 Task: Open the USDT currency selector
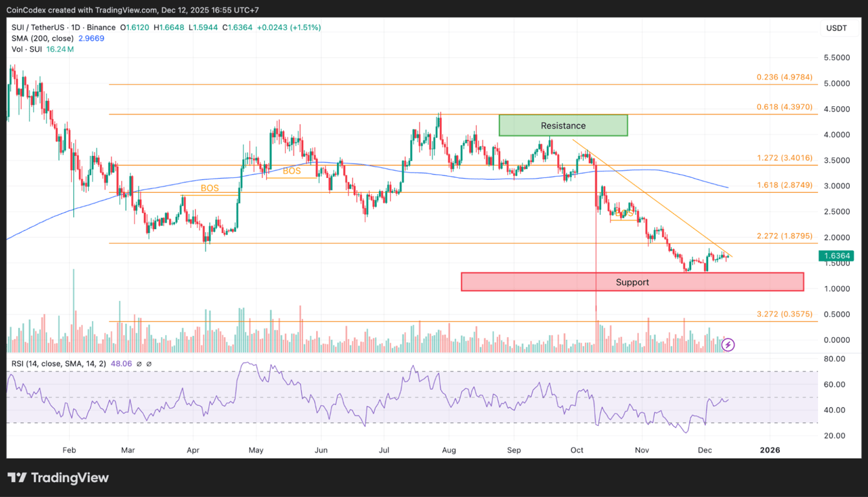(x=838, y=28)
